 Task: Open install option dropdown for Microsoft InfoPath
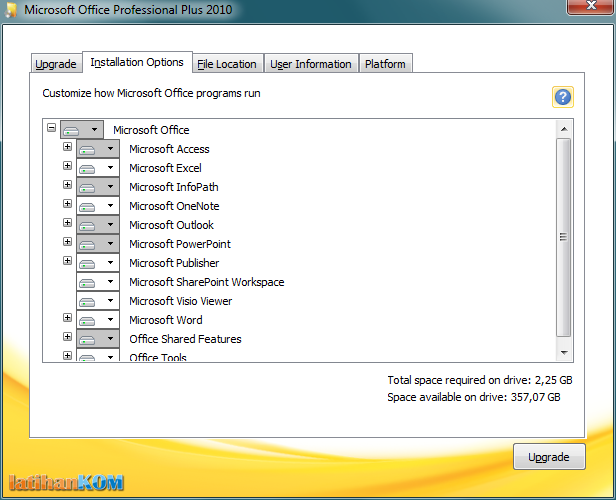pyautogui.click(x=98, y=187)
